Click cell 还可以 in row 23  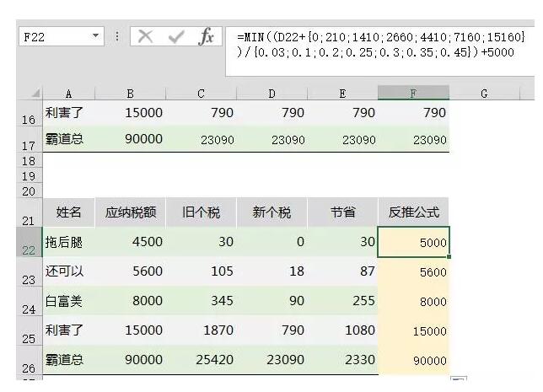tap(68, 271)
